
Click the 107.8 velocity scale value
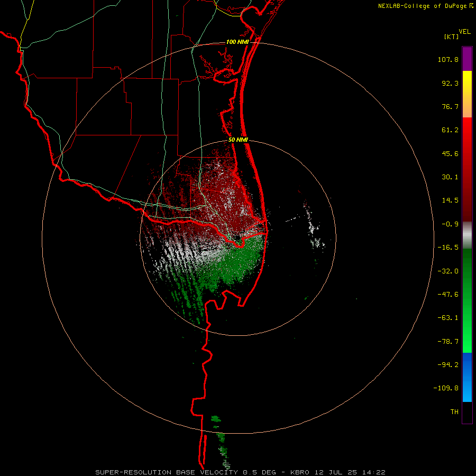448,59
